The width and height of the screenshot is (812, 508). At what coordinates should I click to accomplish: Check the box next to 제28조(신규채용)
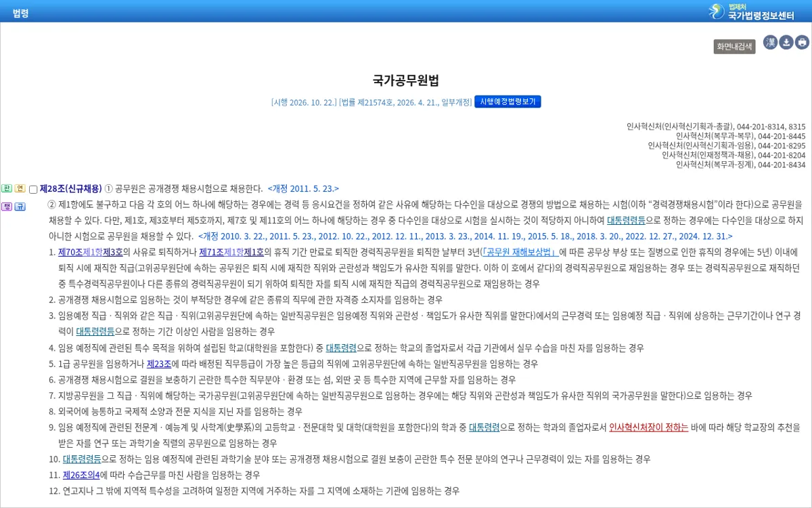point(33,190)
